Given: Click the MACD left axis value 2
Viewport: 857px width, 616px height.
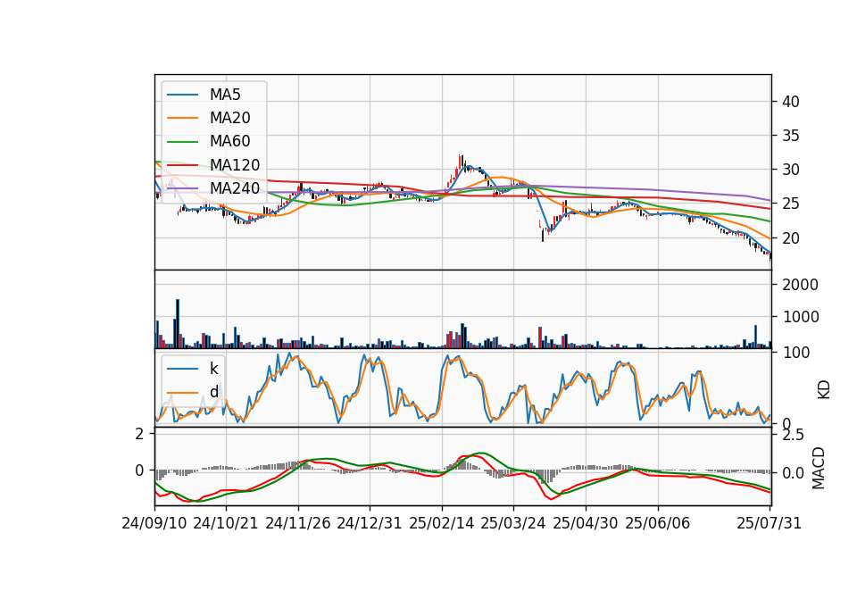Looking at the screenshot, I should point(140,434).
